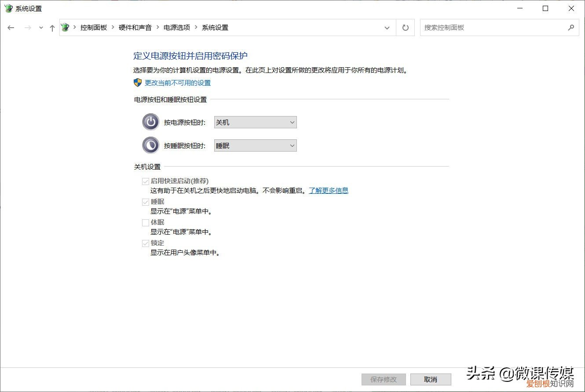Click the forward navigation arrow
The width and height of the screenshot is (585, 392).
click(x=27, y=27)
